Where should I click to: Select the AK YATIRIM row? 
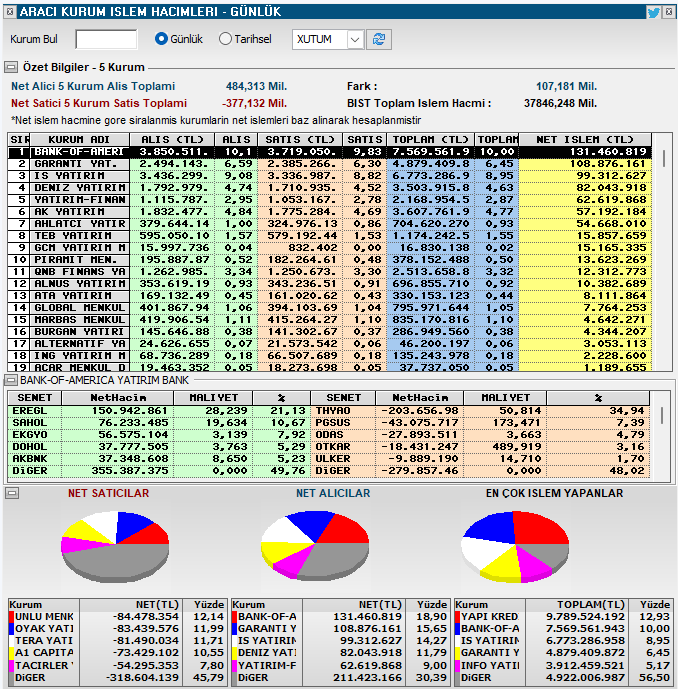tap(330, 212)
